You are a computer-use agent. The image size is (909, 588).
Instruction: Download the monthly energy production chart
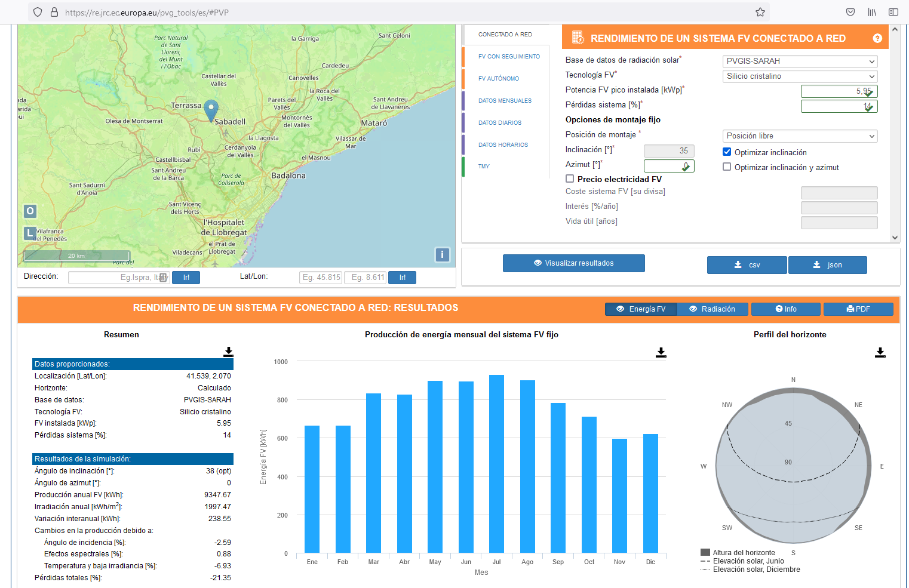click(x=661, y=352)
